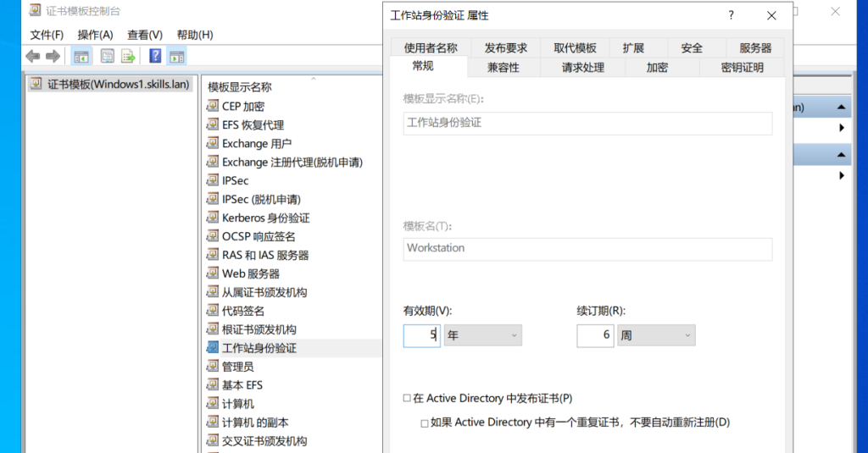
Task: Click the Properties toolbar icon
Action: [108, 57]
